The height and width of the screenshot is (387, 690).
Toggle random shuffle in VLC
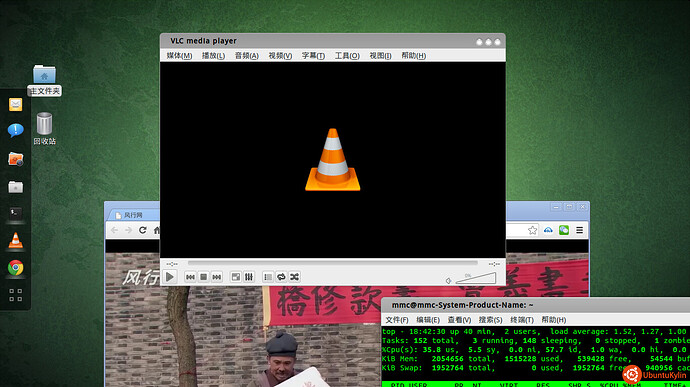(x=294, y=277)
